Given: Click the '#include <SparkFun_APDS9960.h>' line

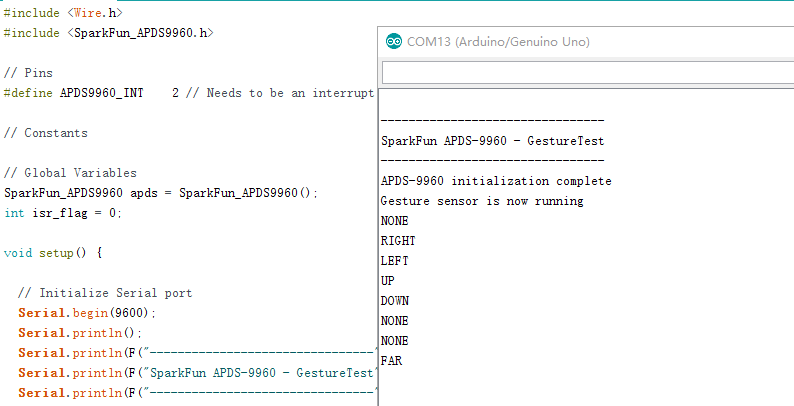Looking at the screenshot, I should (x=108, y=33).
